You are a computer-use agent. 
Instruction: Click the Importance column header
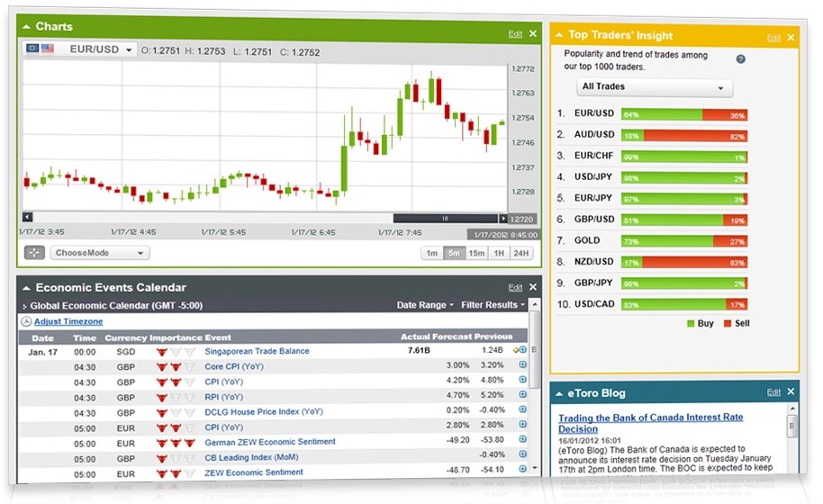[x=176, y=337]
